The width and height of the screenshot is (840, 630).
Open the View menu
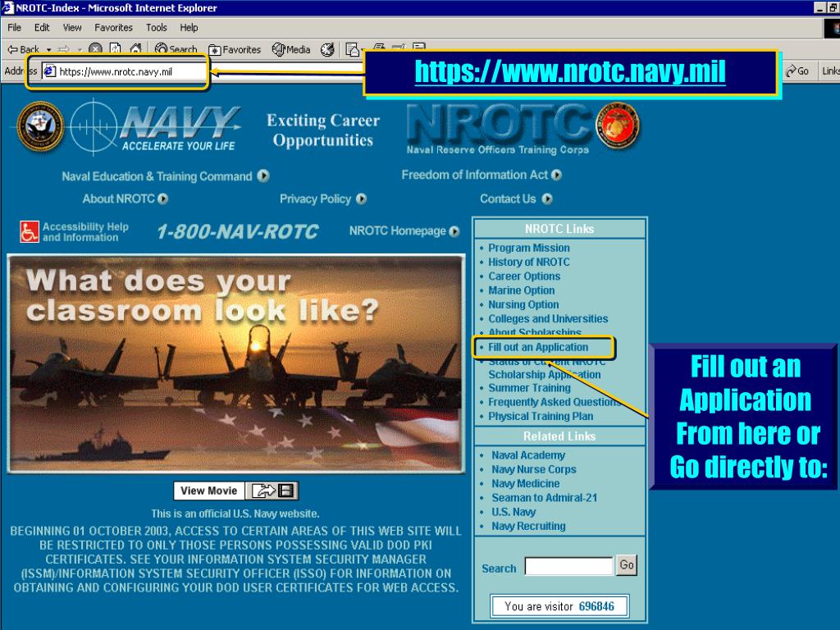(72, 27)
